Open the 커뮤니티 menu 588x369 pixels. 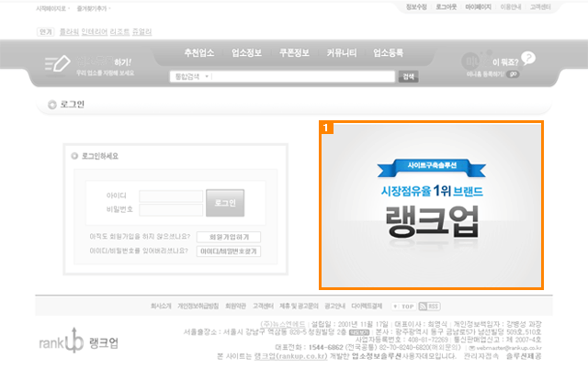coord(341,53)
